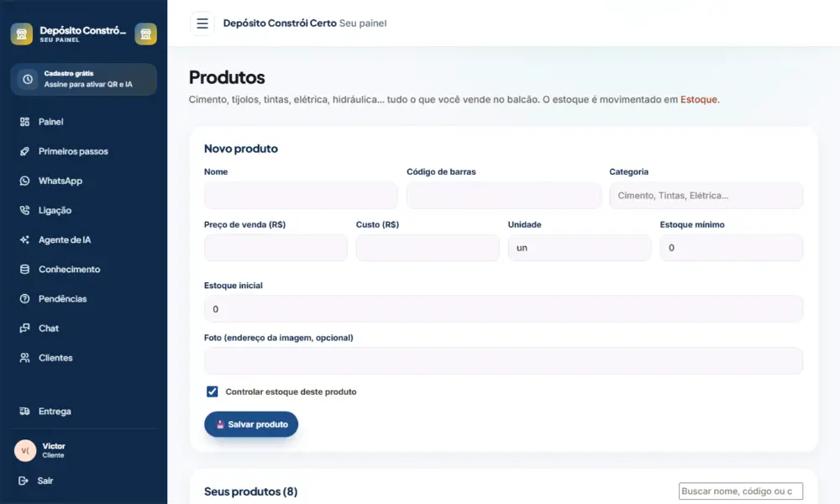This screenshot has width=840, height=504.
Task: Open Conhecimento in the sidebar
Action: click(x=83, y=269)
